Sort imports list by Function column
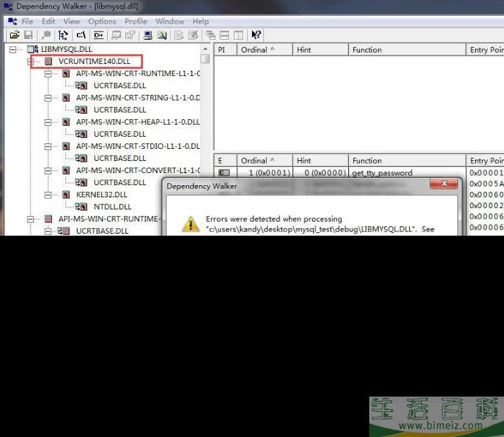 point(407,50)
